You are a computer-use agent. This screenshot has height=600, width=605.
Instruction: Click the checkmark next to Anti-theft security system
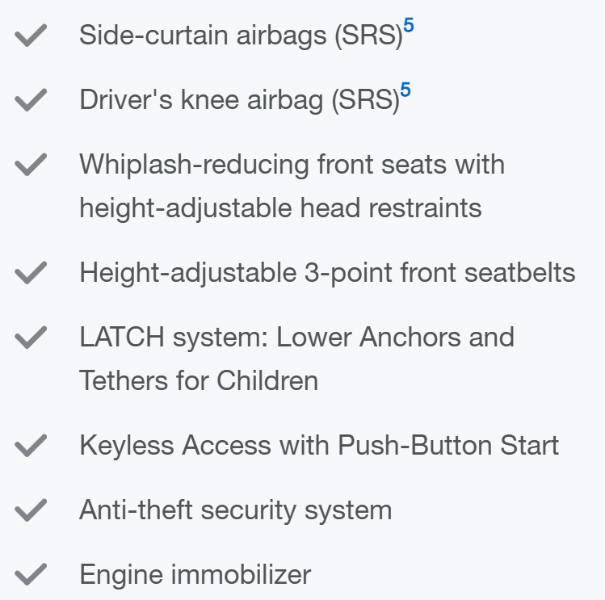point(33,511)
